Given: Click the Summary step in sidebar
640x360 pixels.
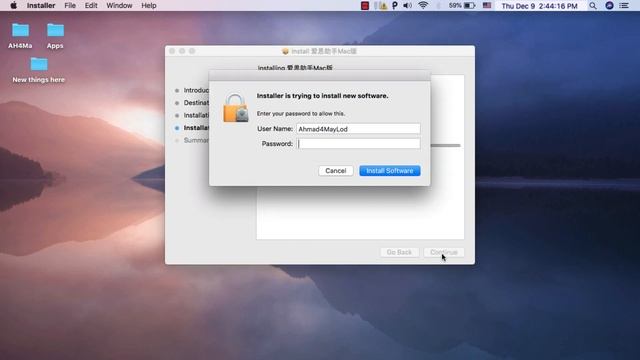Looking at the screenshot, I should tap(196, 140).
